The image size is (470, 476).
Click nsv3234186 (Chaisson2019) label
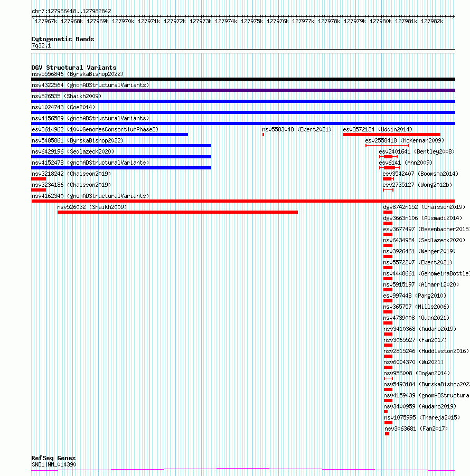(71, 185)
